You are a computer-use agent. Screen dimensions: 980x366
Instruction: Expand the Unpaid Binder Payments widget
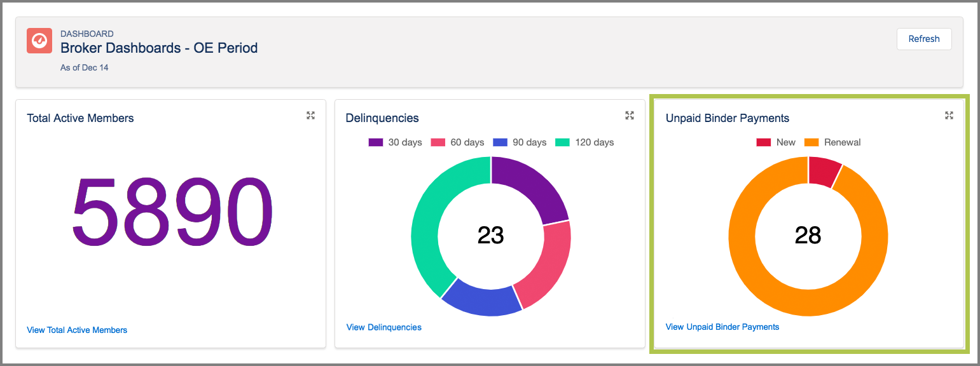[949, 115]
